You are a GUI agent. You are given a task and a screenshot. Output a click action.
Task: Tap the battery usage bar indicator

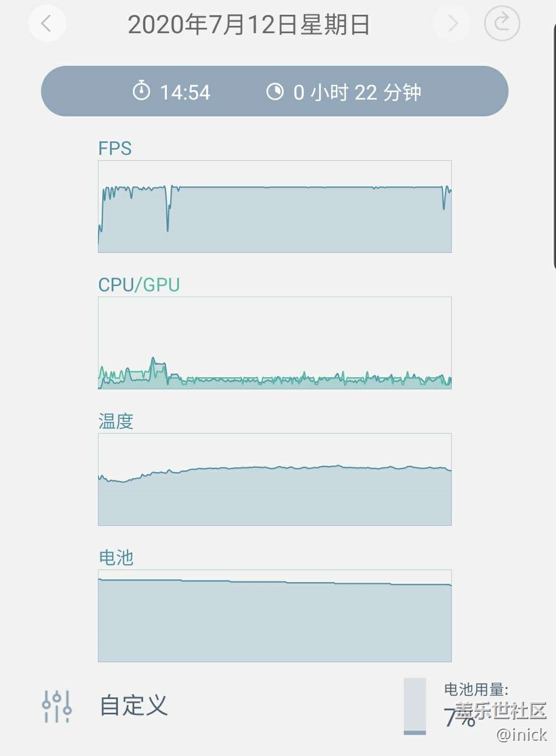point(414,706)
